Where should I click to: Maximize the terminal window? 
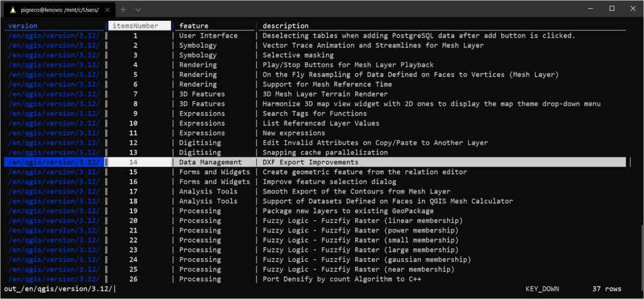(x=611, y=8)
